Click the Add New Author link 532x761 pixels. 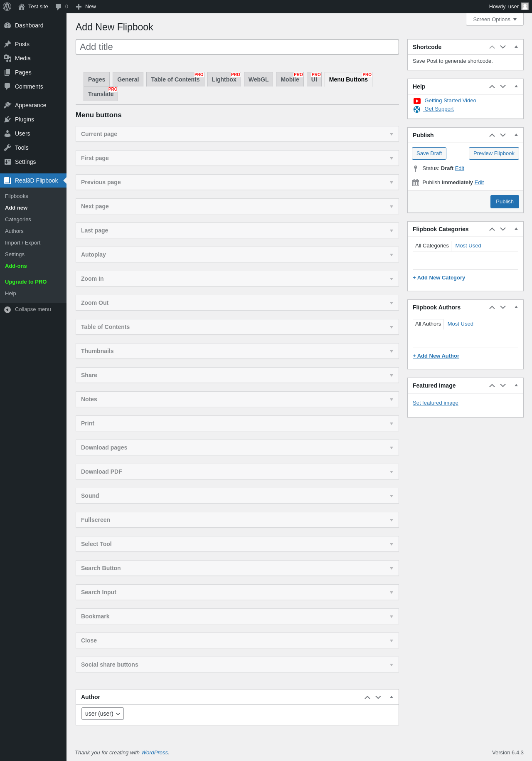(436, 356)
